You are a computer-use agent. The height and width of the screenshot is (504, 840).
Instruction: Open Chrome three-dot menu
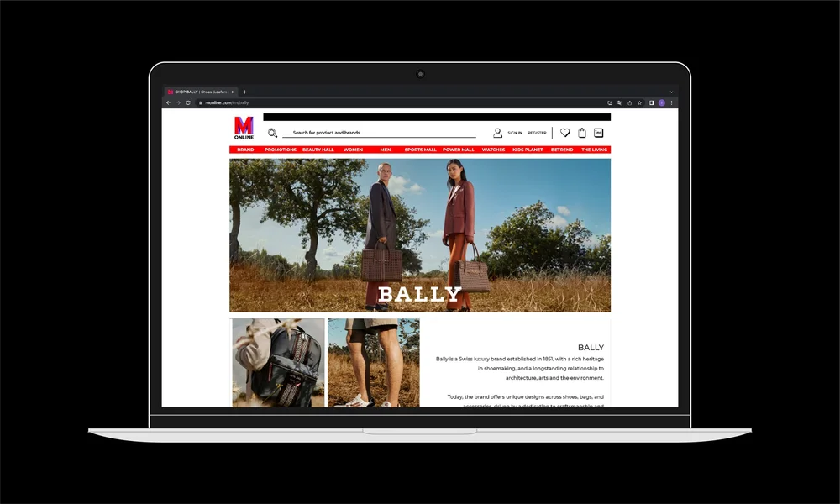pos(671,102)
